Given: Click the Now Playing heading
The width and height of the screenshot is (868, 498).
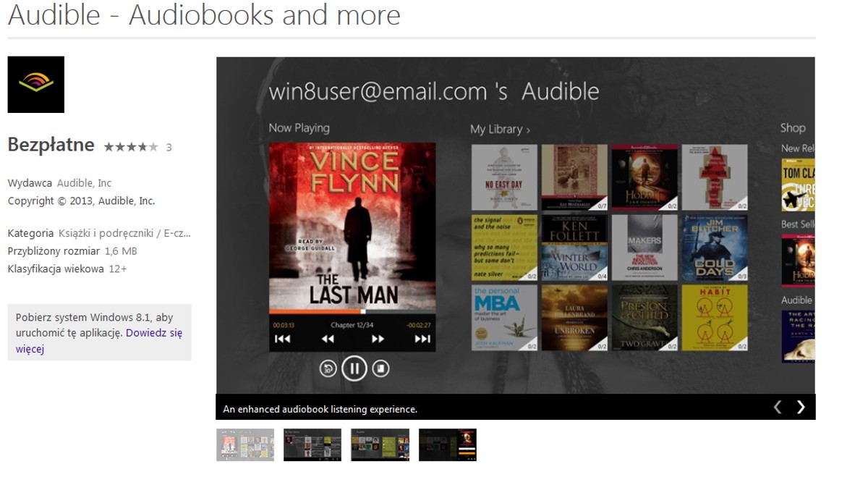Looking at the screenshot, I should click(299, 128).
